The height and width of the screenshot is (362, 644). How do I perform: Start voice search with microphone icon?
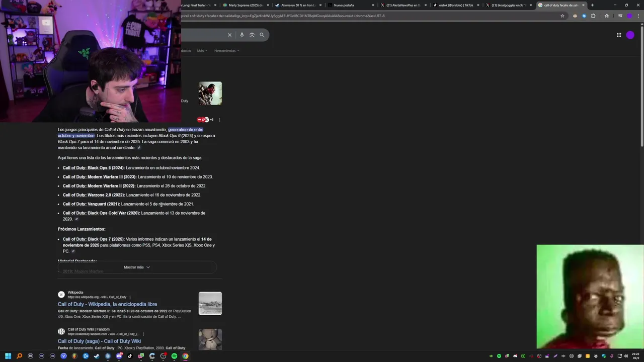tap(242, 35)
